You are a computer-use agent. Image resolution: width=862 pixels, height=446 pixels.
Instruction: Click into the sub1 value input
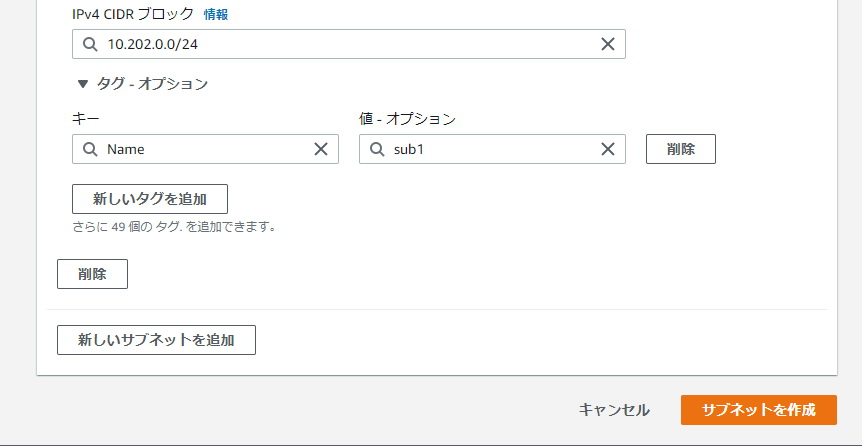point(492,149)
